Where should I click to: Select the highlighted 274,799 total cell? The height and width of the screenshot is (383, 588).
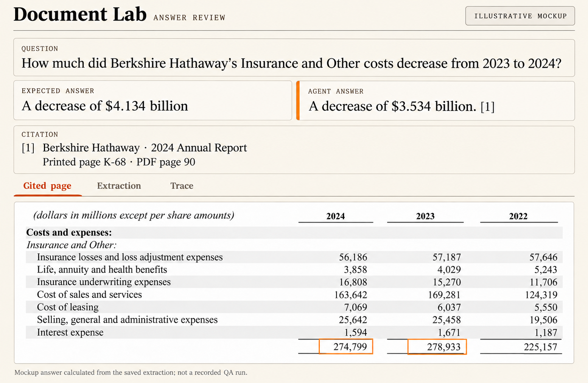click(x=346, y=346)
